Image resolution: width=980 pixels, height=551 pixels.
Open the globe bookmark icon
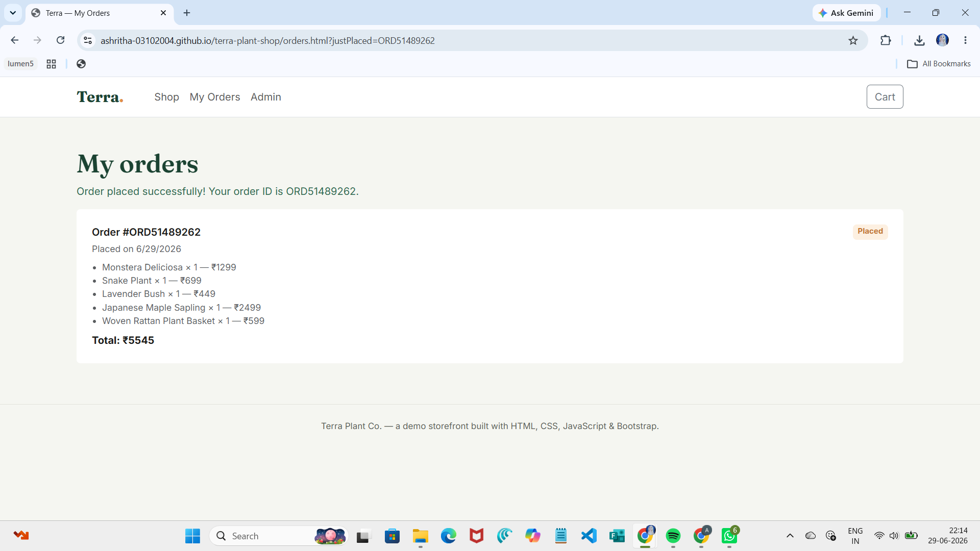tap(81, 64)
